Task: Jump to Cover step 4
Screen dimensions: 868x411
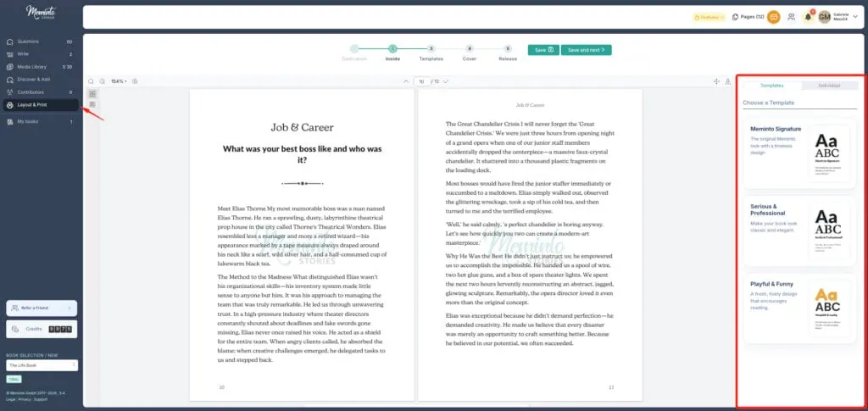Action: click(470, 53)
